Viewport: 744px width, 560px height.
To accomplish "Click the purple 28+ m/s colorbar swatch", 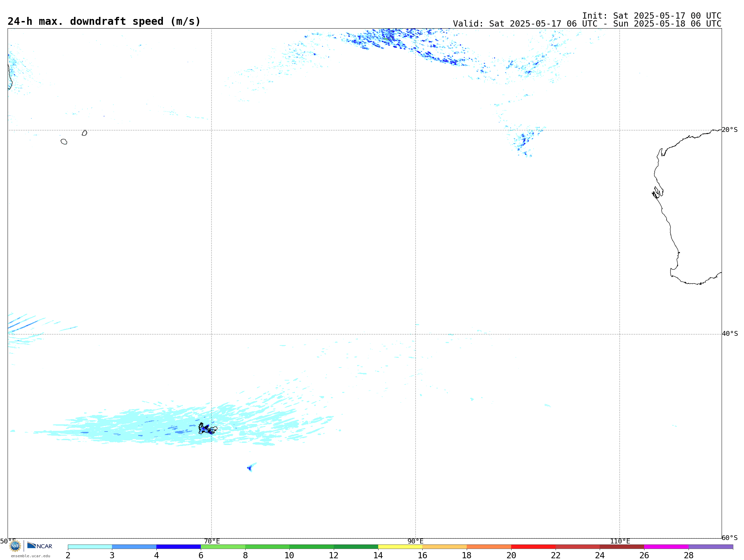I will pos(711,547).
